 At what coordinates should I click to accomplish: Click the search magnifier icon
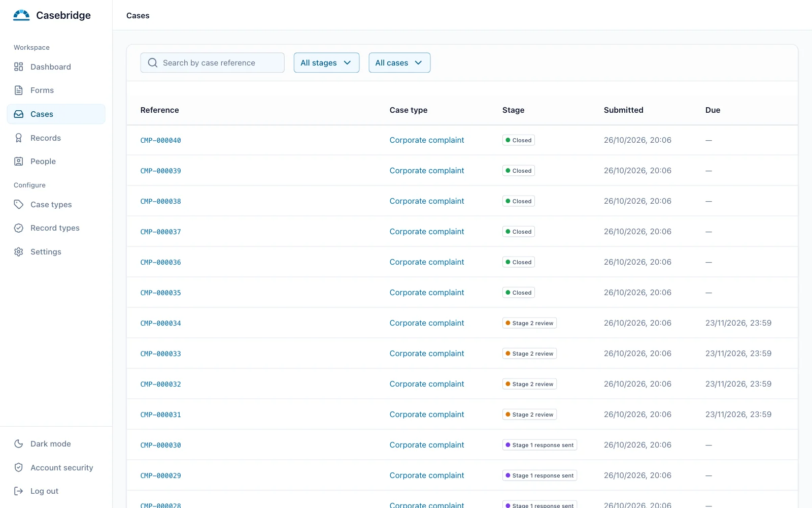tap(153, 63)
